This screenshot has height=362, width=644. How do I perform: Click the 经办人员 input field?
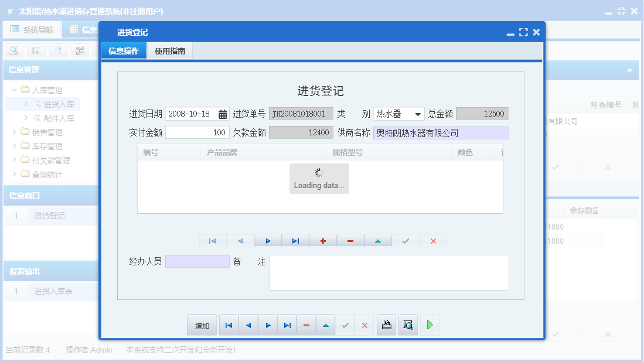197,260
